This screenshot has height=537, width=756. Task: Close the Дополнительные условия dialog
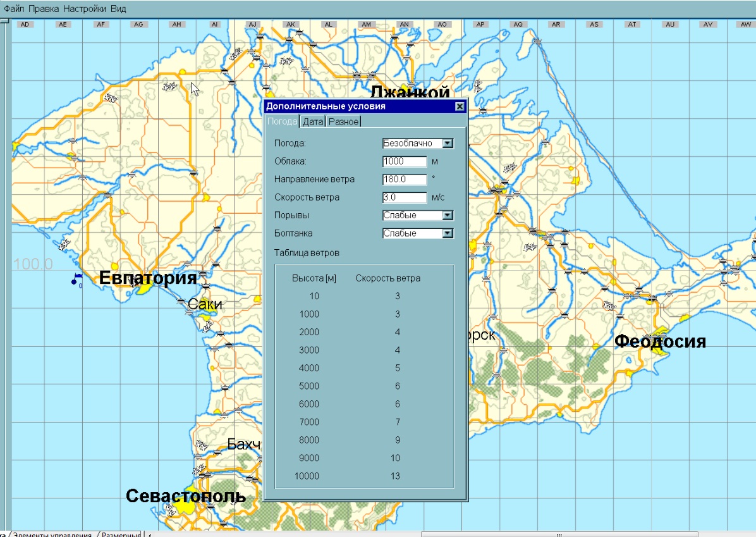(x=460, y=106)
